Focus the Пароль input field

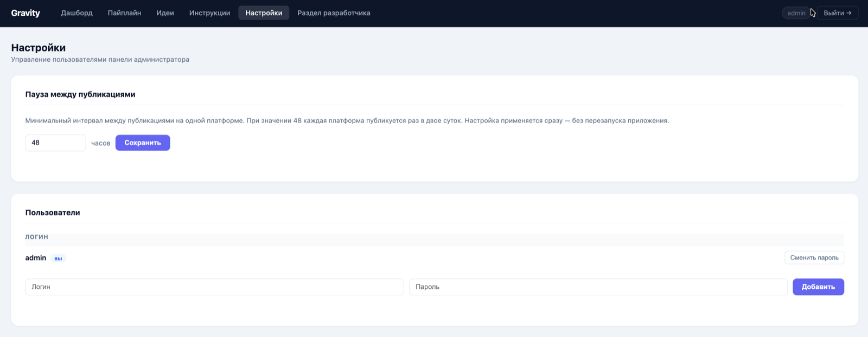coord(598,287)
